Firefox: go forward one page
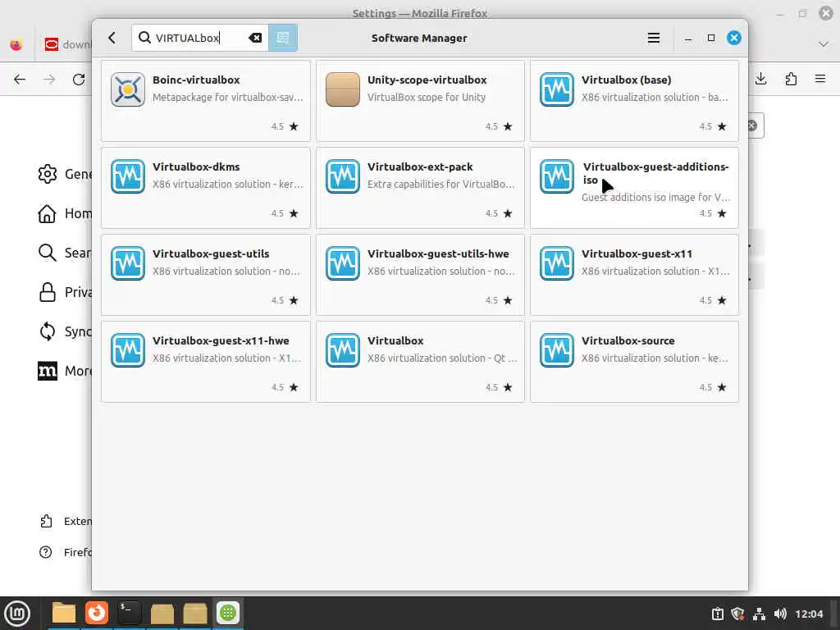840x630 pixels. [x=49, y=80]
